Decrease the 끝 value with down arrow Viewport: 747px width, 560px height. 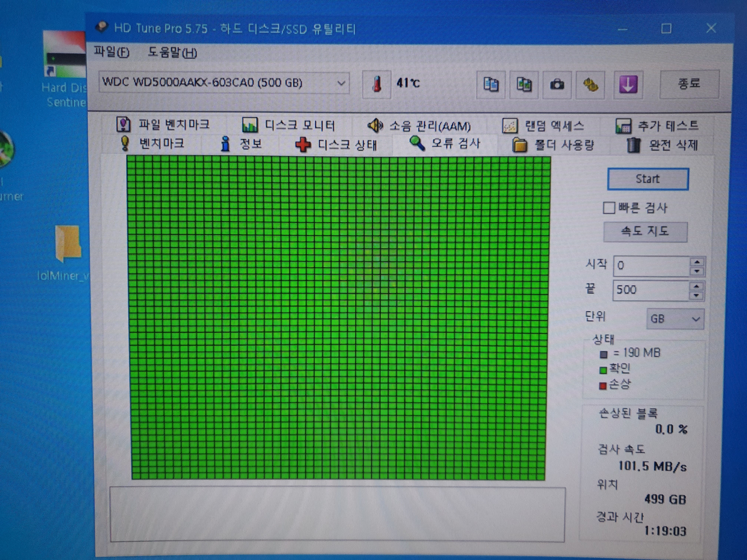[696, 295]
